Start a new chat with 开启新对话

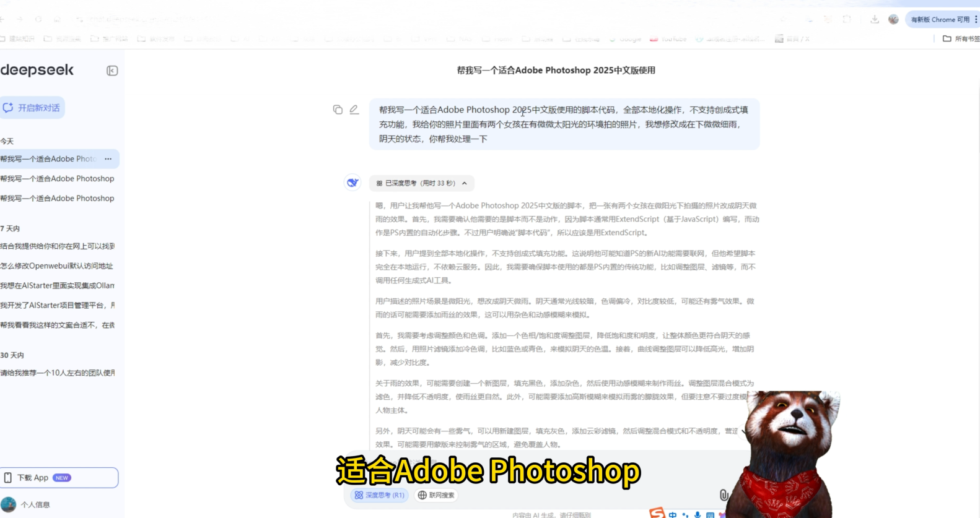click(32, 108)
